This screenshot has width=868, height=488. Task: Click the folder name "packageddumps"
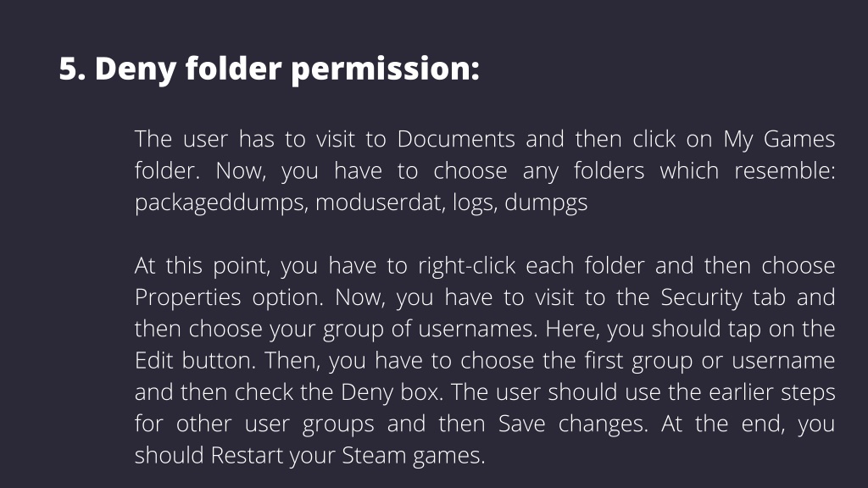point(221,203)
